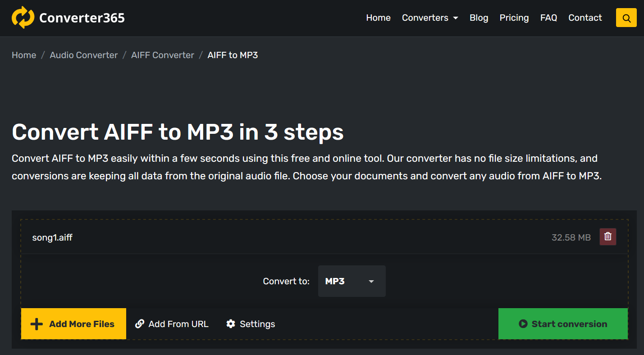
Task: Go to Home in the top navigation
Action: 378,18
